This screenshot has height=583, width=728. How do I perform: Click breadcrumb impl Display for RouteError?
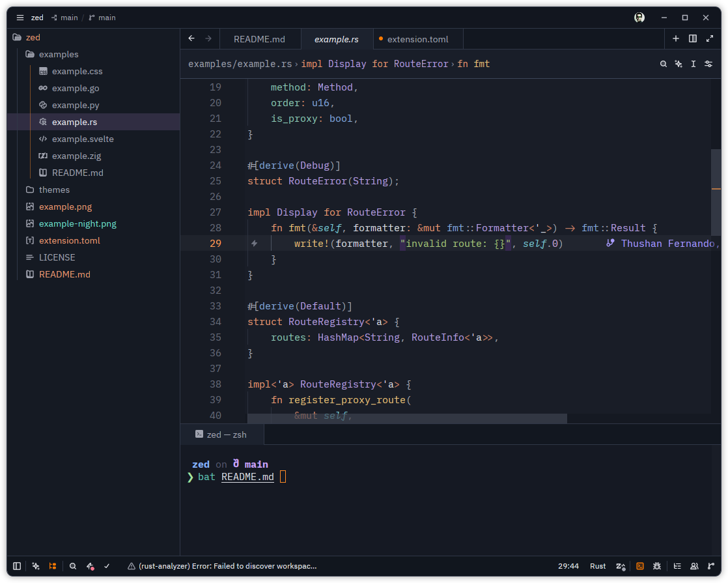tap(374, 64)
